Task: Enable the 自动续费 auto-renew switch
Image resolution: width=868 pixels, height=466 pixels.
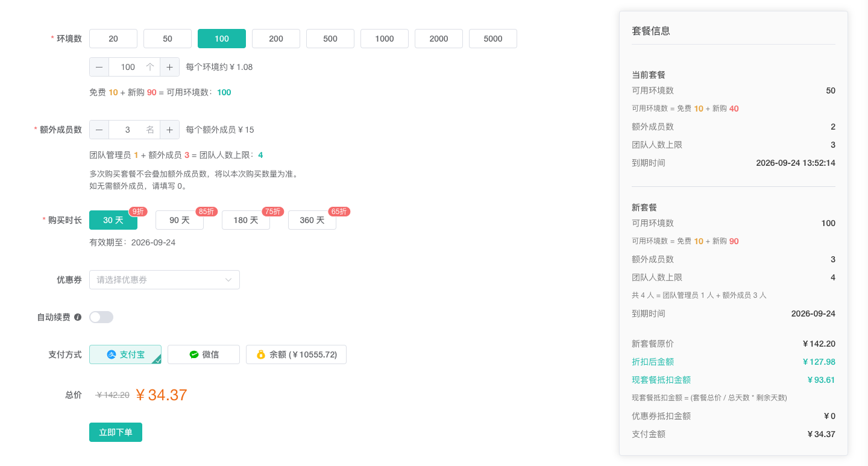Action: tap(101, 317)
